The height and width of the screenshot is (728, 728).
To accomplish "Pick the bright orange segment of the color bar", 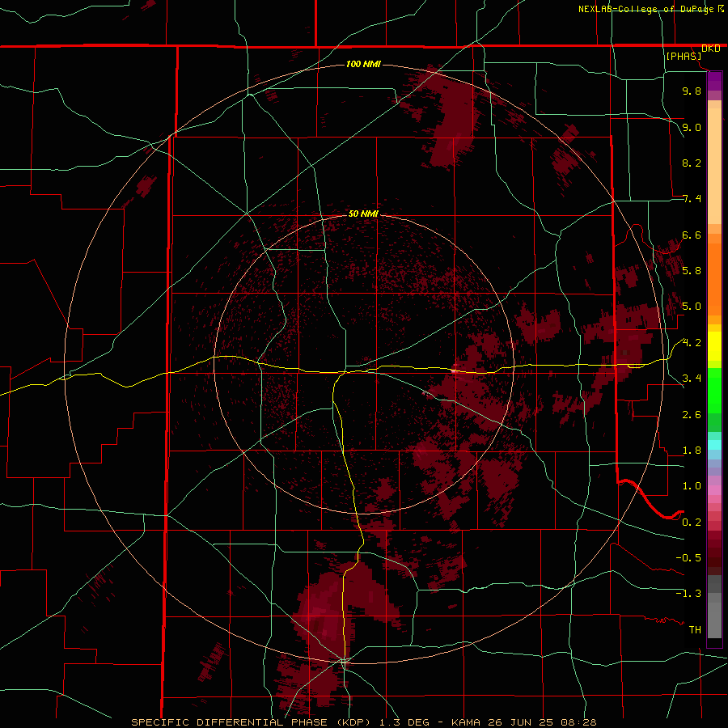I will [x=714, y=278].
